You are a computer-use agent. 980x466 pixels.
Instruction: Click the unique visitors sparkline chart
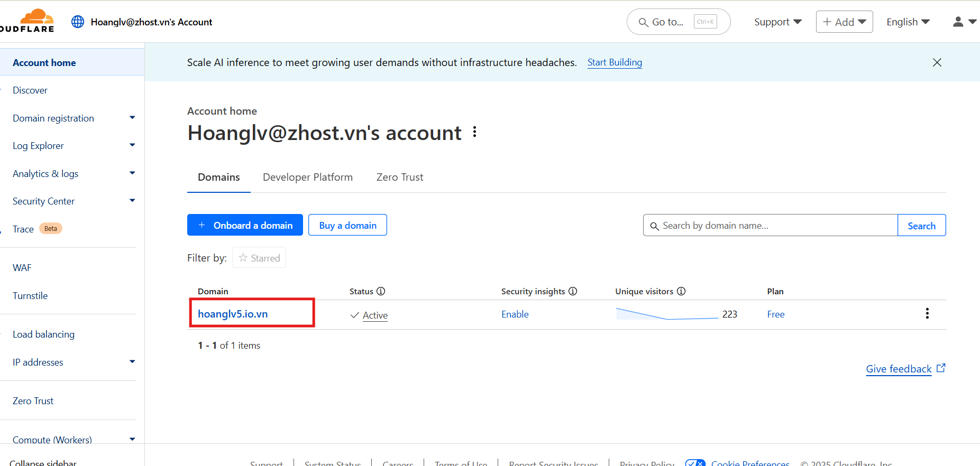click(x=667, y=314)
